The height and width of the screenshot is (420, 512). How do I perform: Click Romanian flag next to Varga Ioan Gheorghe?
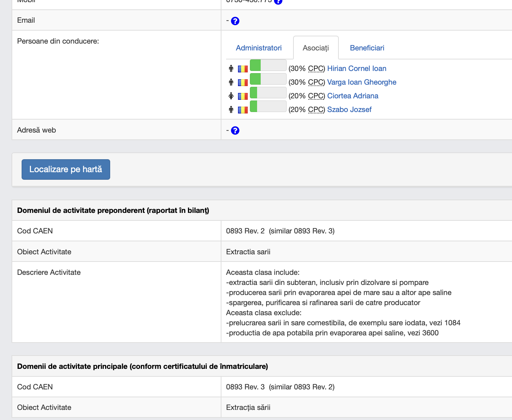pos(243,82)
